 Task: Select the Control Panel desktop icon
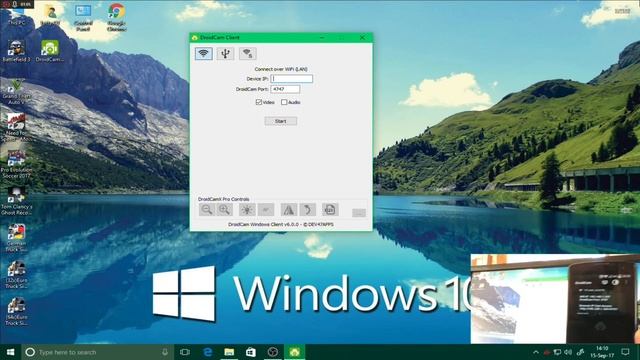point(83,17)
